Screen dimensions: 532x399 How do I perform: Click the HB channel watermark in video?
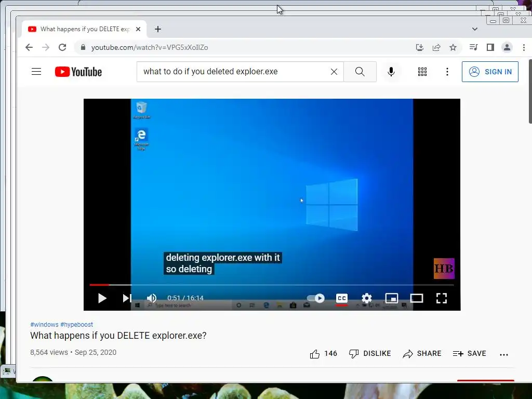(444, 269)
